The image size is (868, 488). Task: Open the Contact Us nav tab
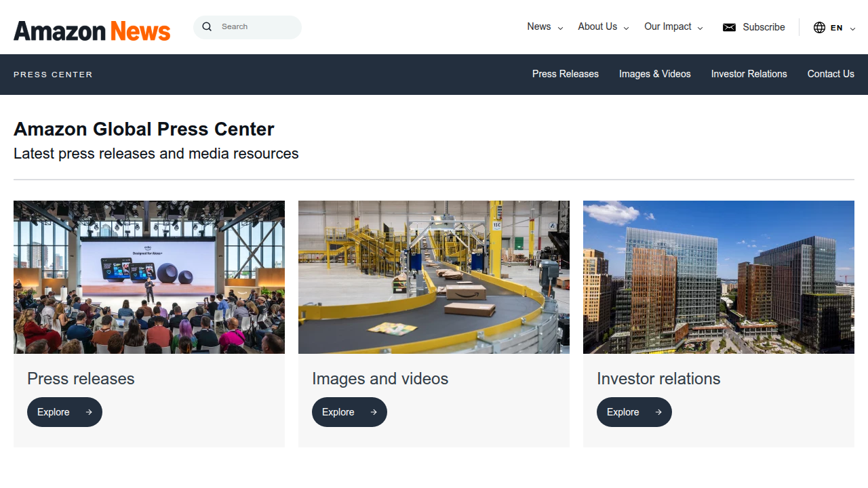click(x=831, y=74)
